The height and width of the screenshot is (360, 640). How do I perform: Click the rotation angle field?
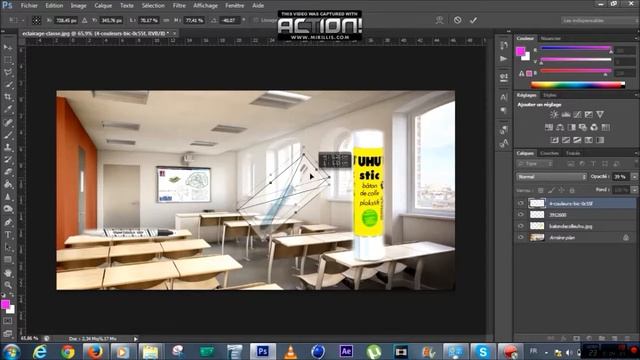click(x=230, y=20)
